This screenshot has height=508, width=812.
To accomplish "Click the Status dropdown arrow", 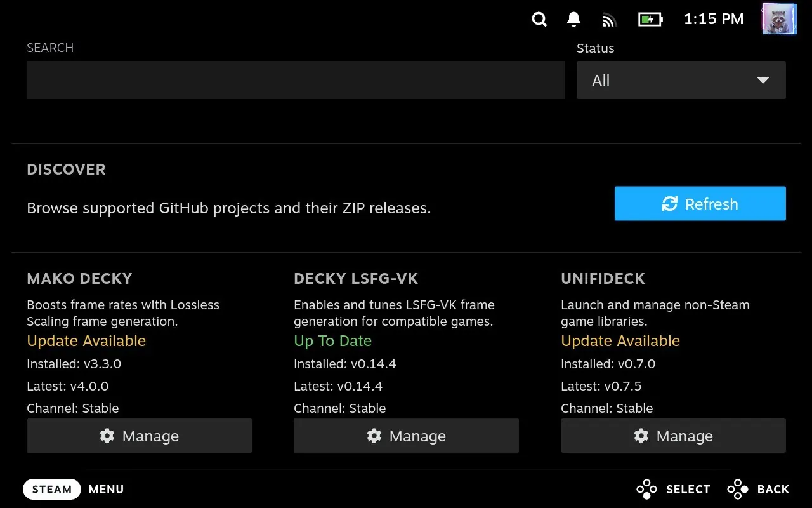I will [763, 81].
